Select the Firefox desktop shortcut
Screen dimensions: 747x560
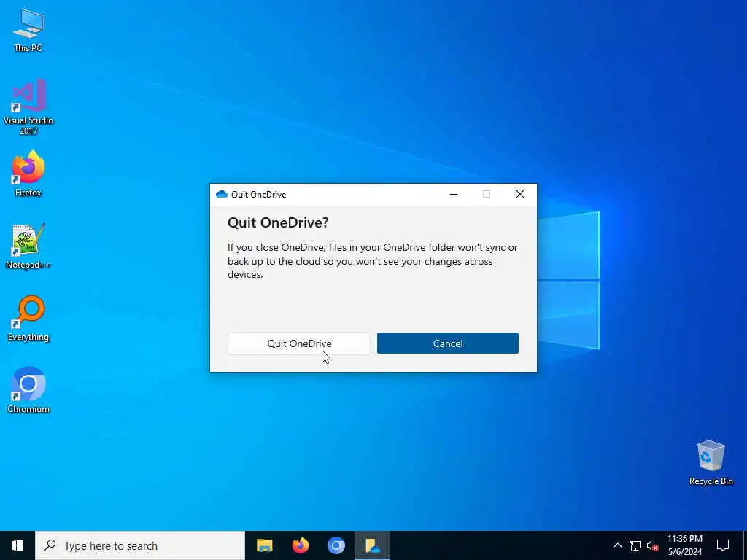point(28,174)
